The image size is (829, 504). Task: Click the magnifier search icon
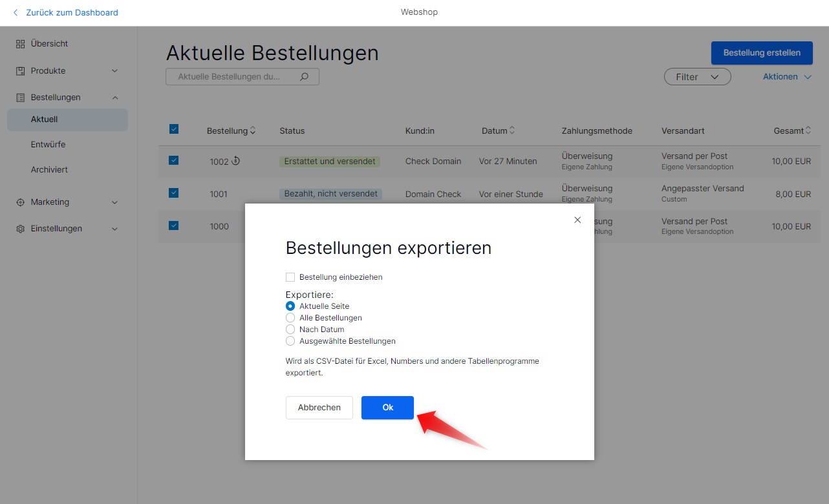coord(305,76)
